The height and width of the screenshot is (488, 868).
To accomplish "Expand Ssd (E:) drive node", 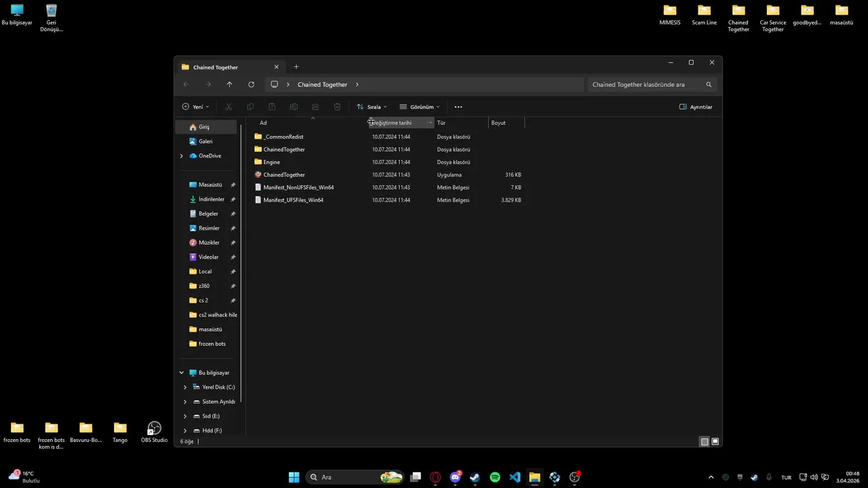I will (185, 416).
